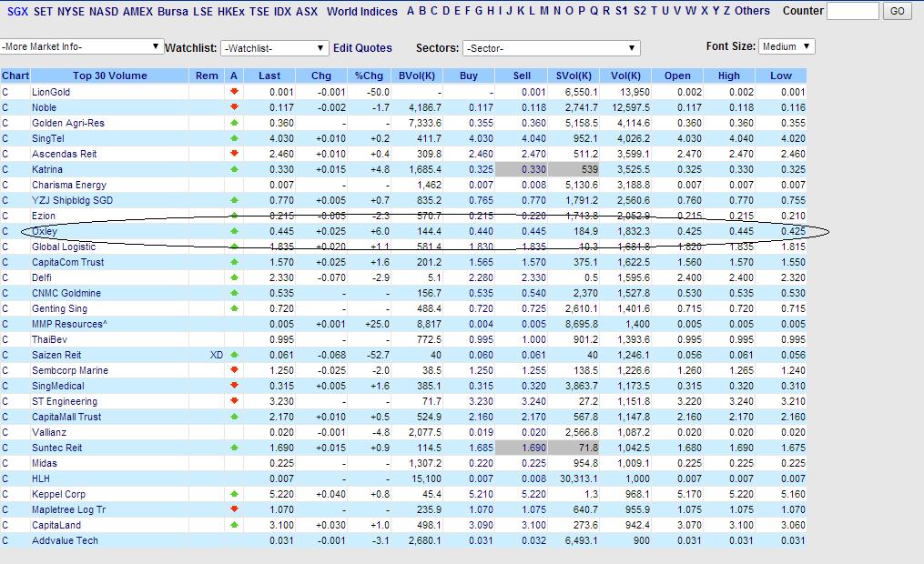Open the CapitaMall Trust stock quote
This screenshot has width=924, height=564.
[x=66, y=417]
